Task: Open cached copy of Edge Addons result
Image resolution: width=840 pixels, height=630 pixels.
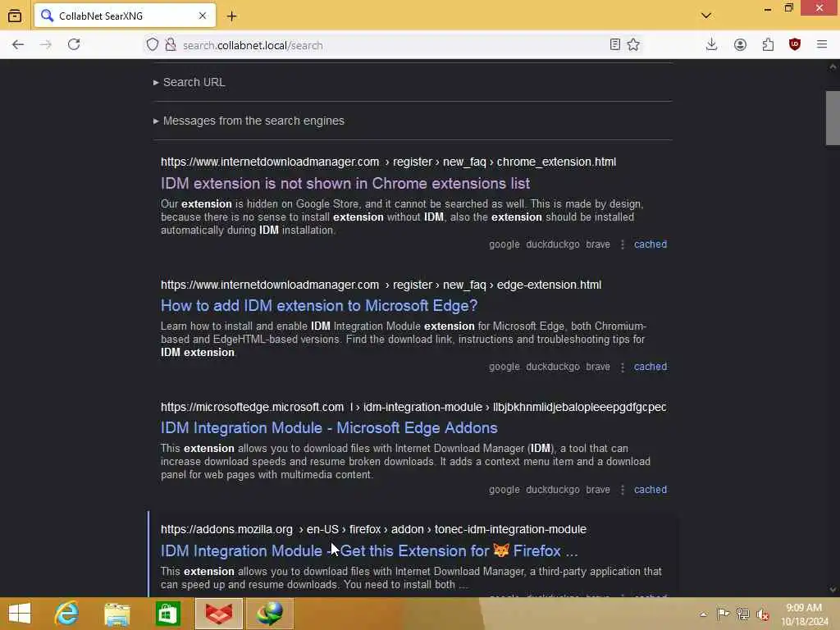Action: pos(651,490)
